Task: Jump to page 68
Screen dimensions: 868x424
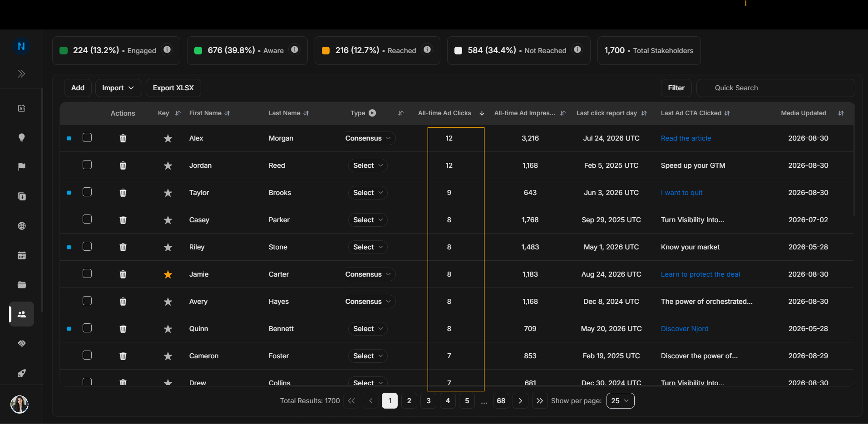Action: click(501, 401)
